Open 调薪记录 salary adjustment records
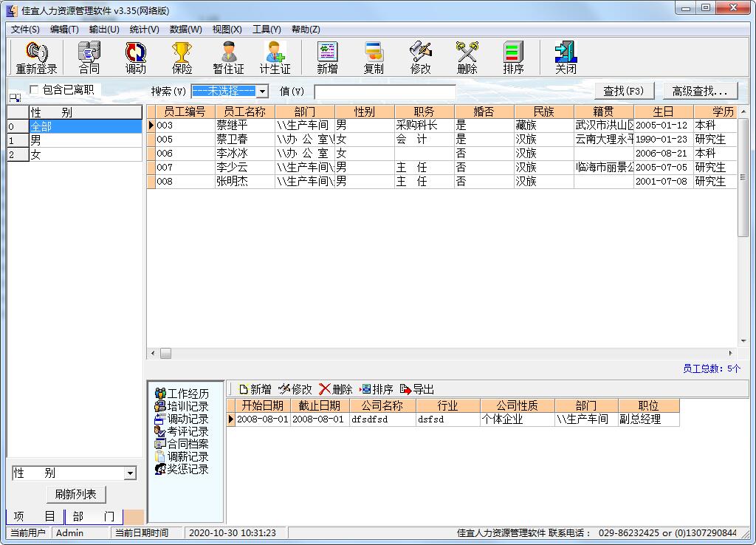The height and width of the screenshot is (545, 756). click(182, 456)
